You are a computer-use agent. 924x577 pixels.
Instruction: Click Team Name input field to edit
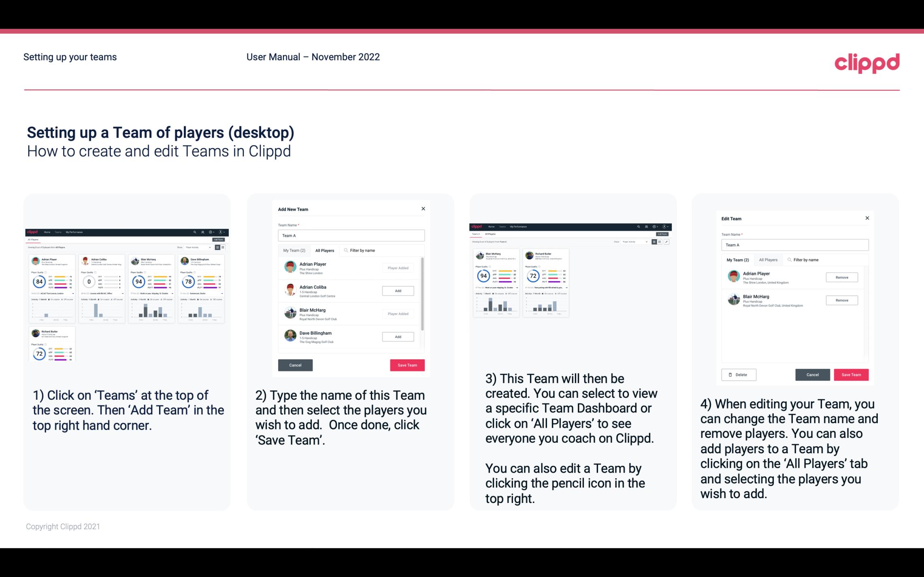point(351,235)
